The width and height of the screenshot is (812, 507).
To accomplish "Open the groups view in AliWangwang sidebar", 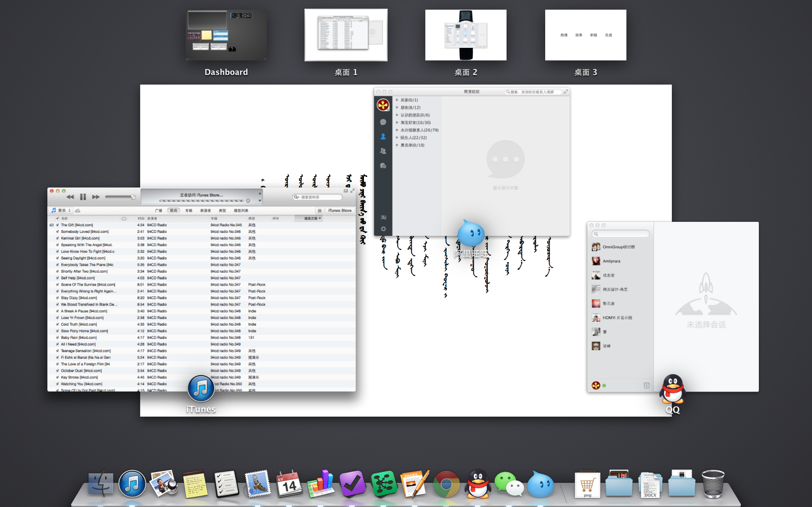I will [383, 151].
